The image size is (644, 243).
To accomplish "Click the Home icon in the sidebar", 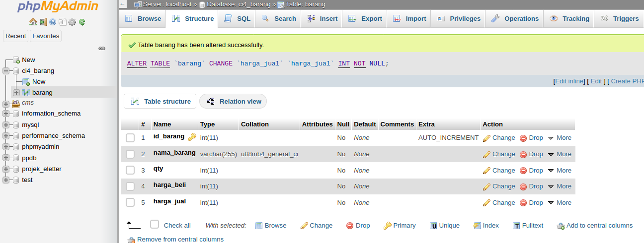I will pyautogui.click(x=33, y=22).
